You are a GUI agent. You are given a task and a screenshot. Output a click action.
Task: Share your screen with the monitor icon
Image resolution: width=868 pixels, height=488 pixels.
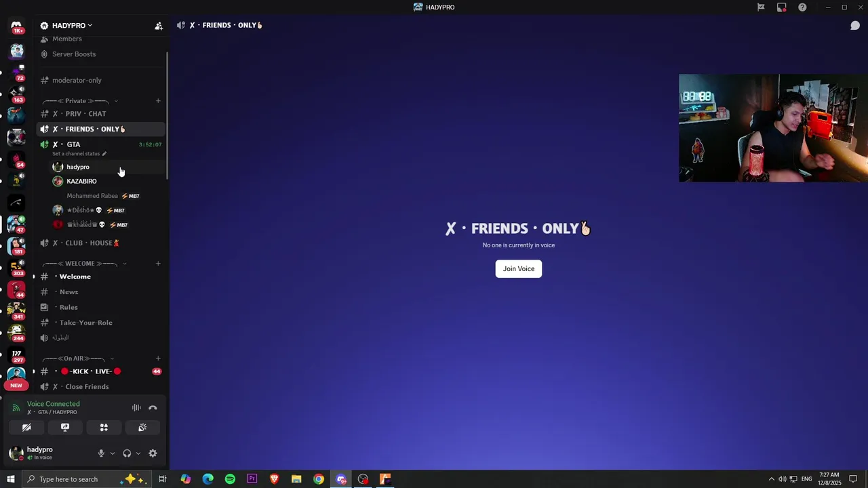(x=65, y=428)
